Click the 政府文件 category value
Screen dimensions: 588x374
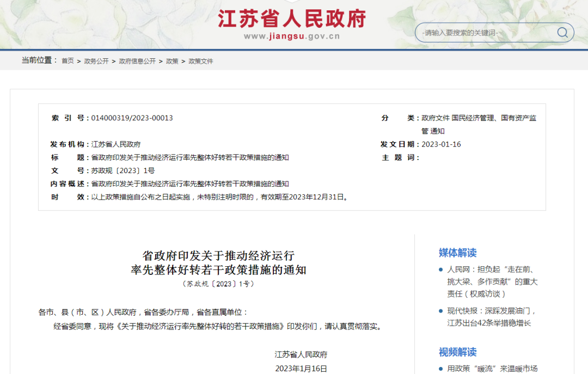[x=436, y=118]
